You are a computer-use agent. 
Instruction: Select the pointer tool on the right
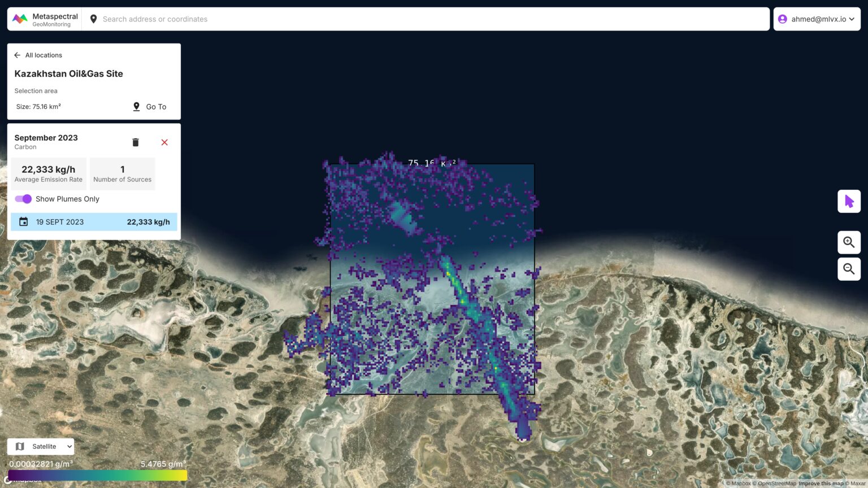click(x=849, y=201)
